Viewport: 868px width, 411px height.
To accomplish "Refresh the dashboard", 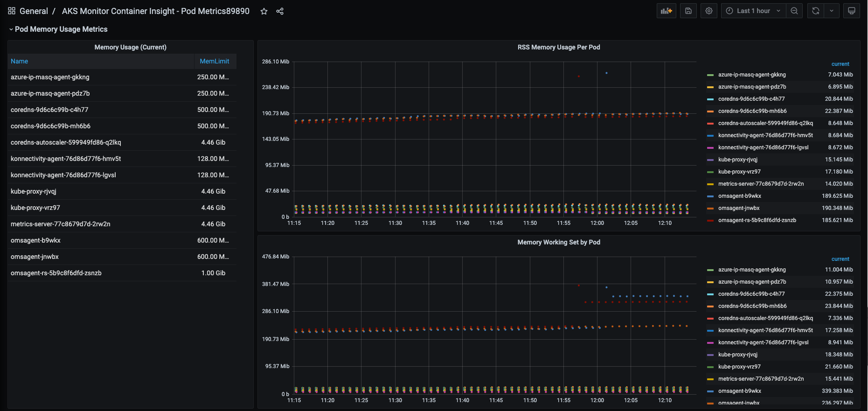I will tap(815, 11).
